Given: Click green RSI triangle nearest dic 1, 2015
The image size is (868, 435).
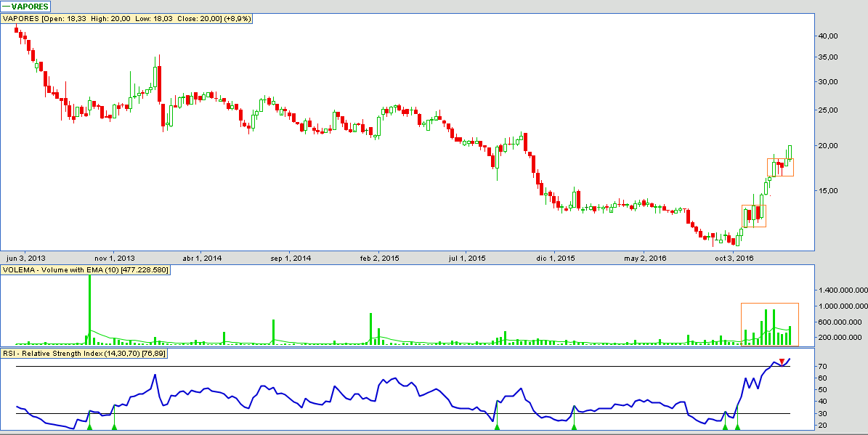Looking at the screenshot, I should tap(574, 426).
